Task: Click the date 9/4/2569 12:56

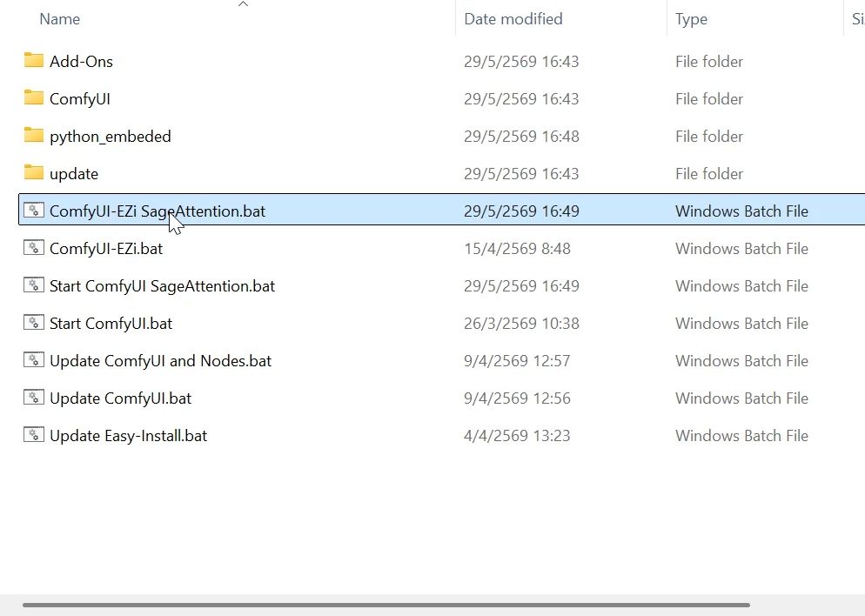Action: 517,398
